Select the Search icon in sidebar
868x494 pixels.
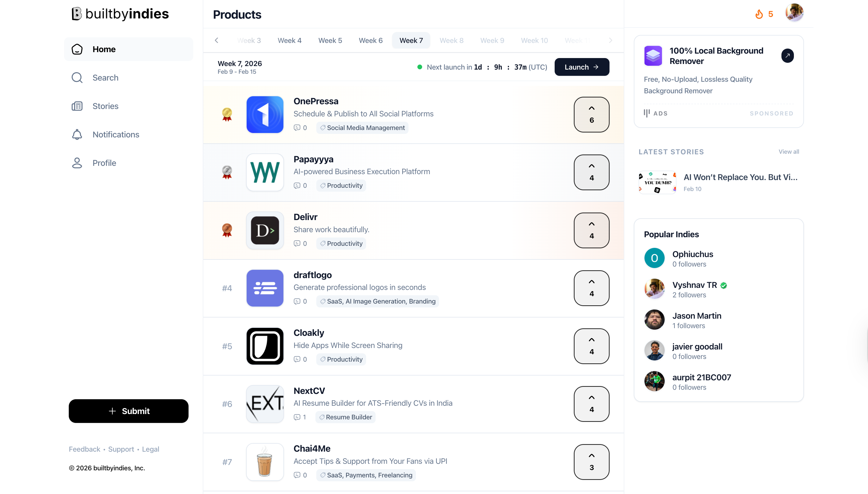click(x=77, y=78)
